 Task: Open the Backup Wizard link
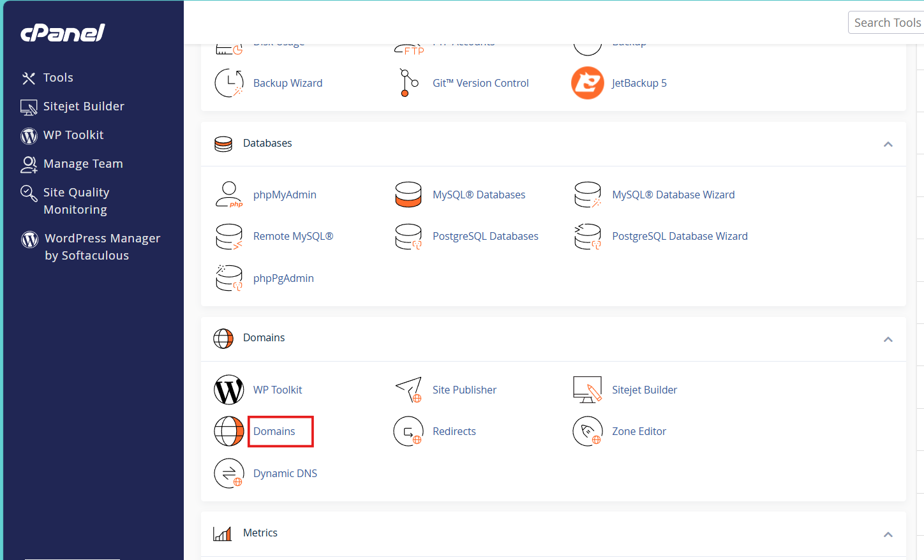[x=288, y=83]
